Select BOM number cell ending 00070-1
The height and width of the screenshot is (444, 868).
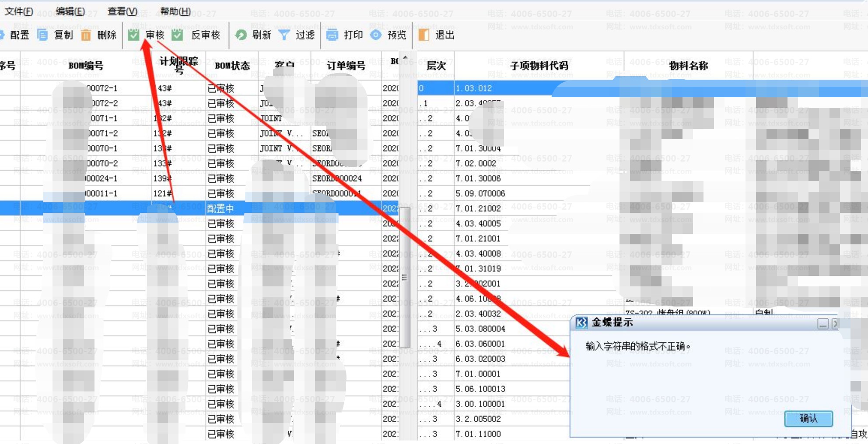pos(86,148)
